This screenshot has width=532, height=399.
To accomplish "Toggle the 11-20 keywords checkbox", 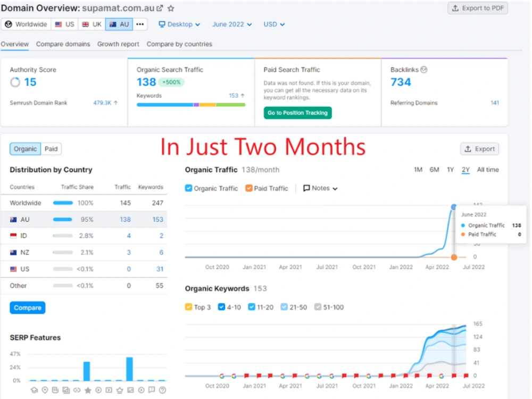I will (x=252, y=307).
